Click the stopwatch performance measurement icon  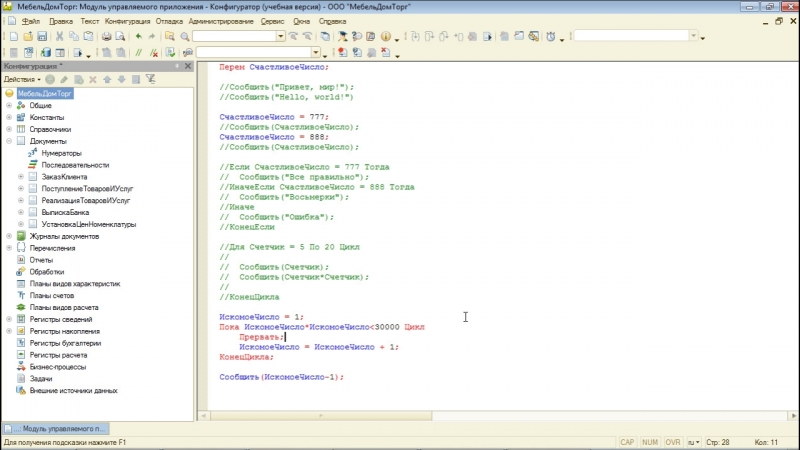tap(551, 36)
